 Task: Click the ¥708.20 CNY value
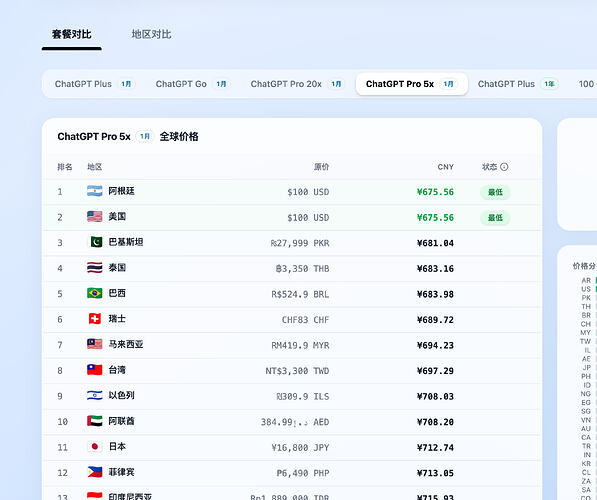(x=435, y=422)
